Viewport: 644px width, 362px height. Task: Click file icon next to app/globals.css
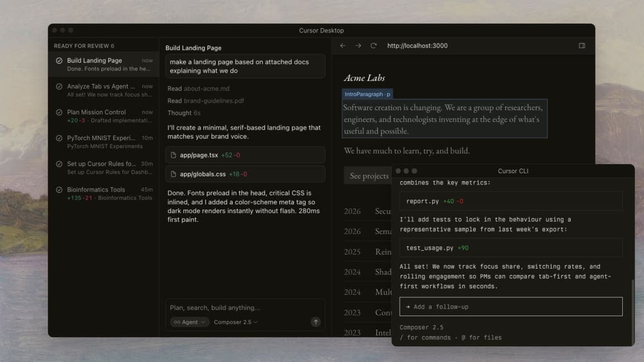(173, 174)
